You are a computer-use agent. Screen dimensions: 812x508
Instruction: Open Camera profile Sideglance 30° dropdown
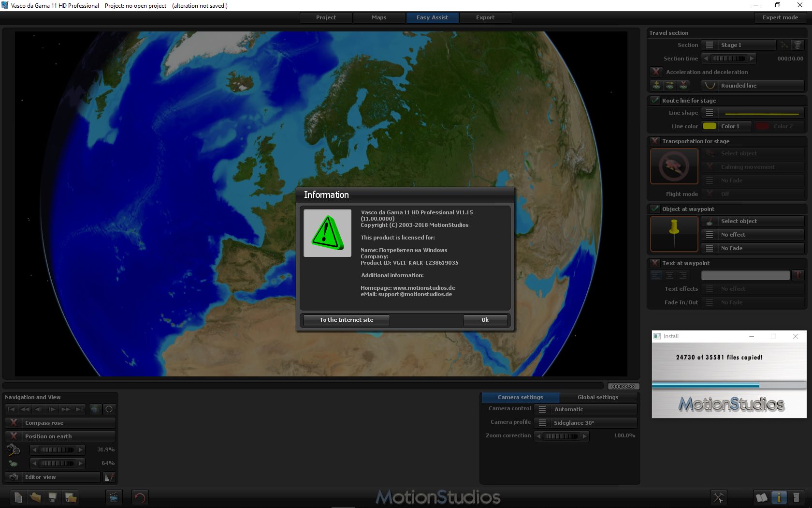pyautogui.click(x=586, y=423)
